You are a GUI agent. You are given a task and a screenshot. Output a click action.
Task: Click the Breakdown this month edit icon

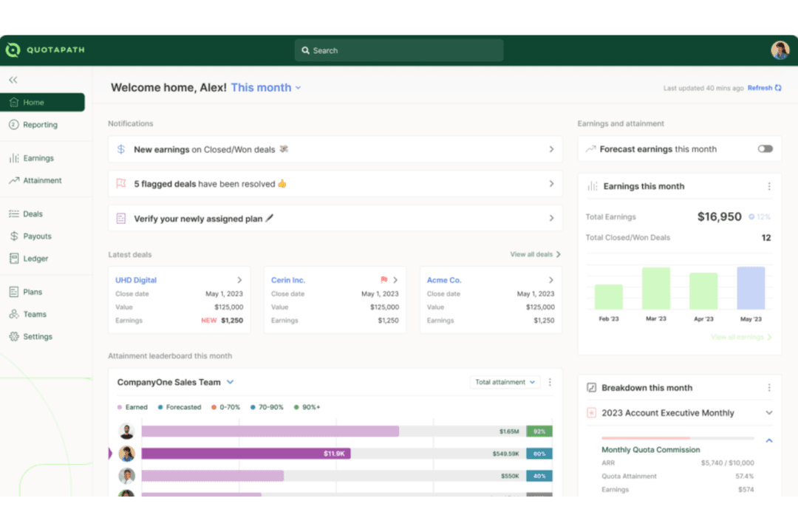pyautogui.click(x=591, y=388)
